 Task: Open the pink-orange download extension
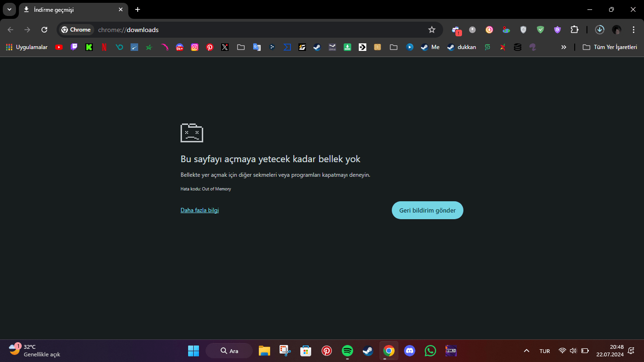coord(489,30)
